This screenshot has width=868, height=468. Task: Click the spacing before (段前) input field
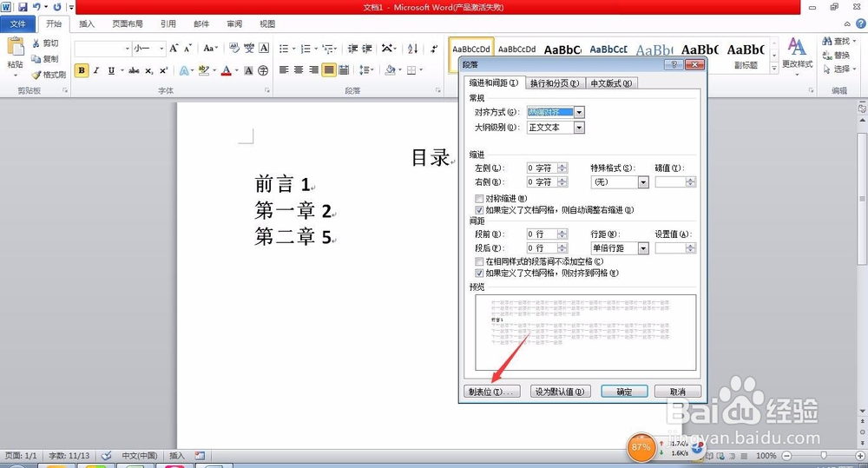[542, 234]
